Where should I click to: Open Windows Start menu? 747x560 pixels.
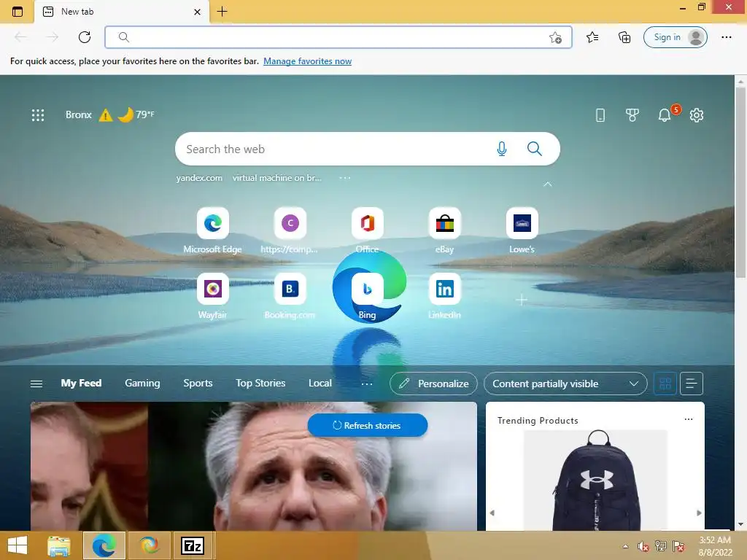pos(18,545)
